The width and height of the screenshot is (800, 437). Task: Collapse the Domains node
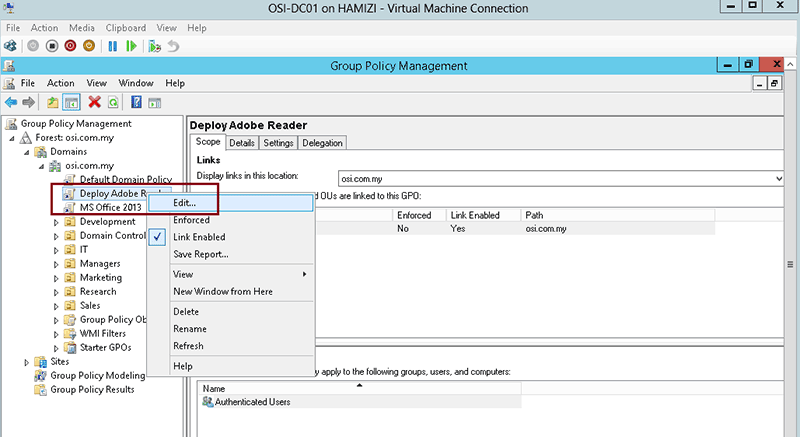click(27, 152)
